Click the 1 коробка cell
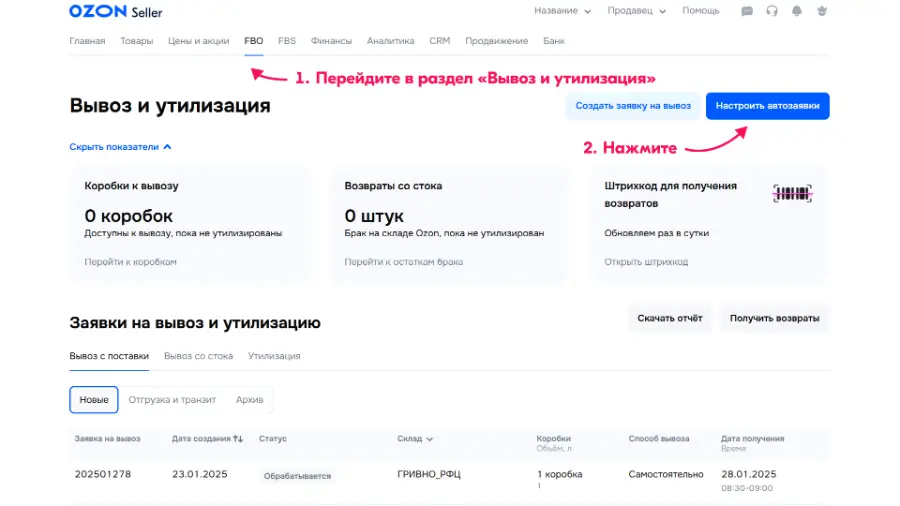 coord(560,474)
